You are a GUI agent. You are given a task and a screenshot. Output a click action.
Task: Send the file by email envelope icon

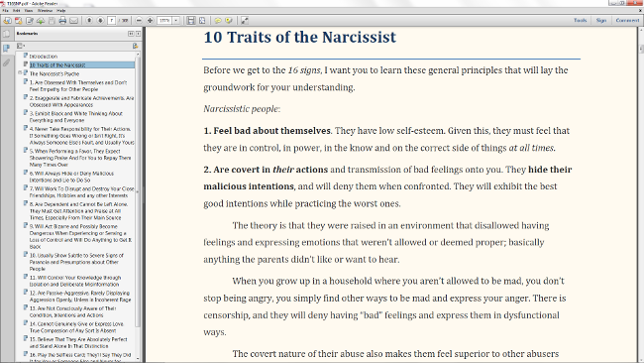[73, 20]
